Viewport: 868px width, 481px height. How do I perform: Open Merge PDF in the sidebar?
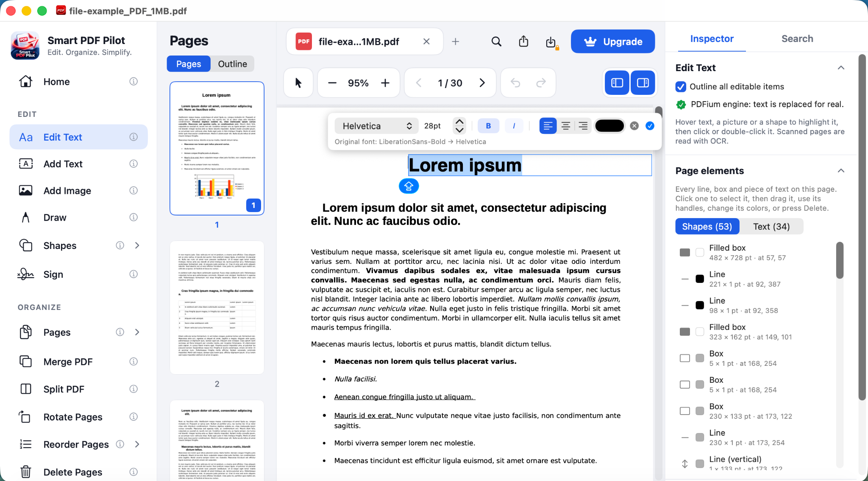click(78, 362)
